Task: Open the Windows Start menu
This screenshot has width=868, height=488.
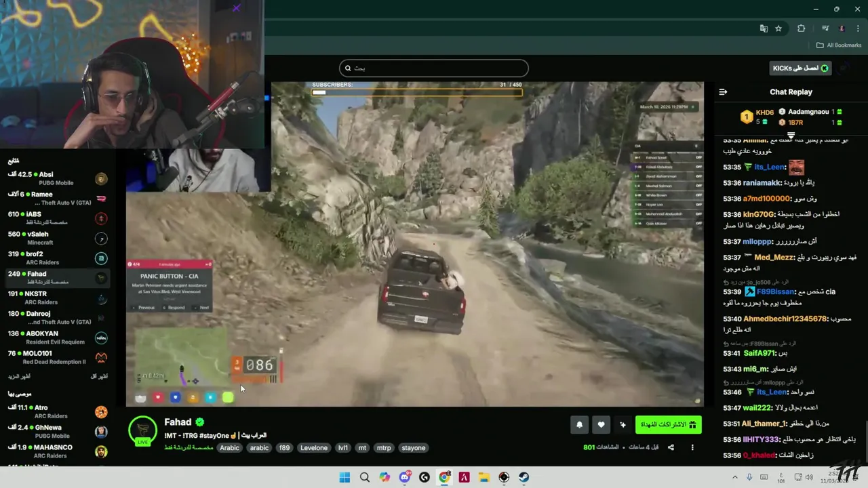Action: 344,477
